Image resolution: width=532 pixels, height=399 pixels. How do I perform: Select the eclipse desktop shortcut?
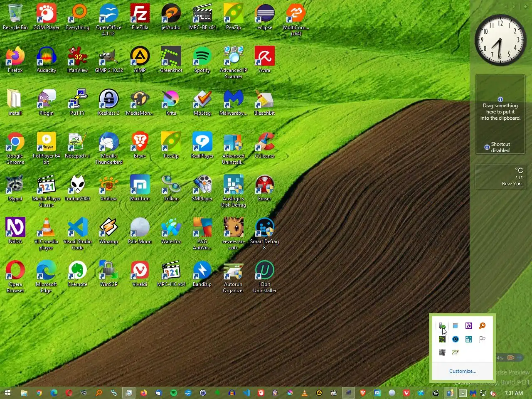(265, 17)
